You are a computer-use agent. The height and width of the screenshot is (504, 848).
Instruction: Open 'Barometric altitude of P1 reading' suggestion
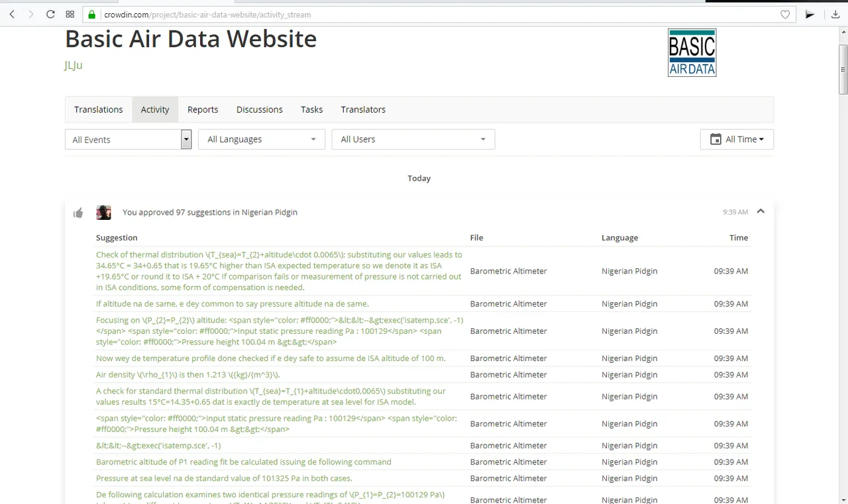click(244, 462)
